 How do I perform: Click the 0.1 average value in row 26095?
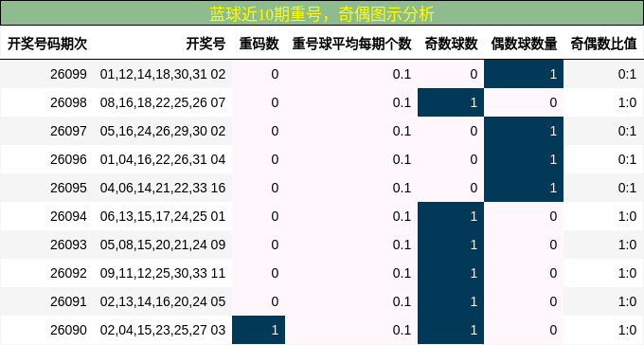pos(402,188)
